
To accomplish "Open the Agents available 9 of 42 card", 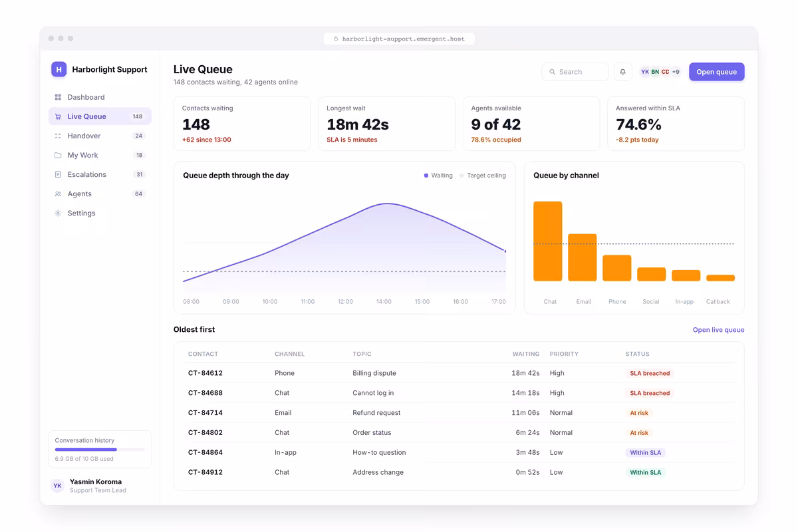I will coord(531,124).
